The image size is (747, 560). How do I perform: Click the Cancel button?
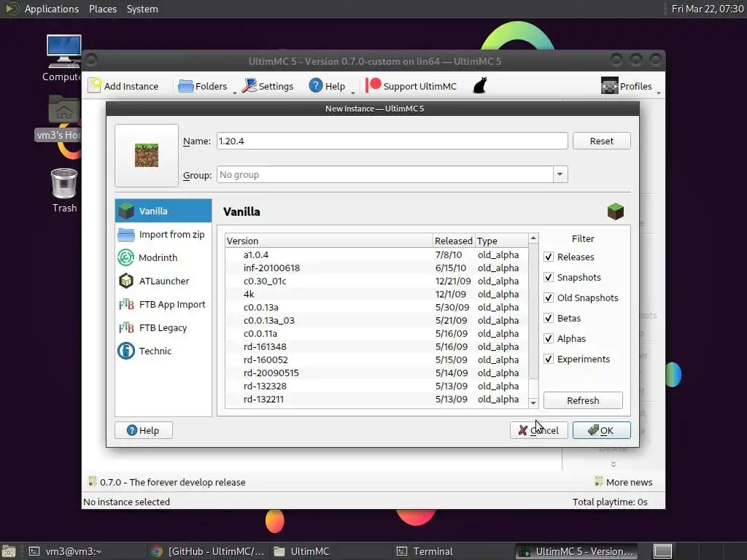point(539,430)
